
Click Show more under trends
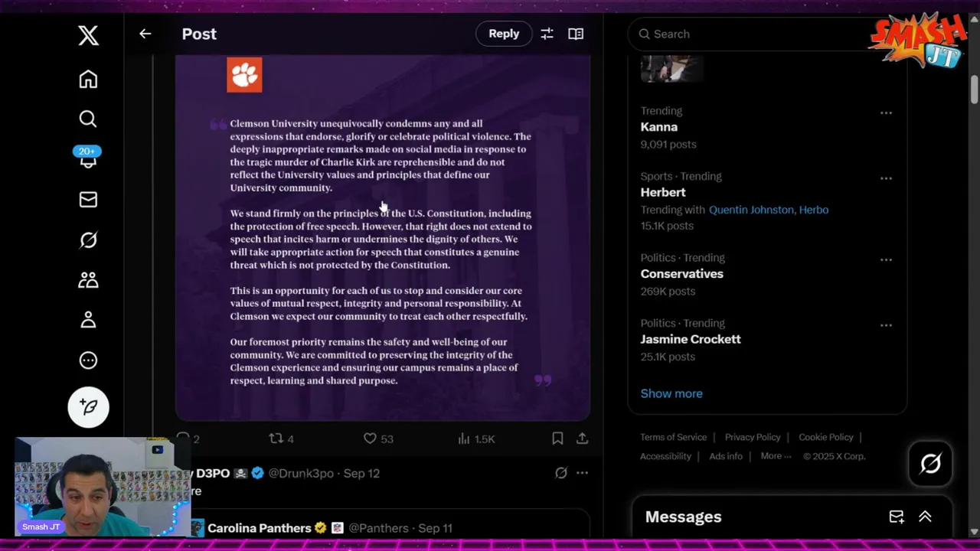(x=671, y=393)
